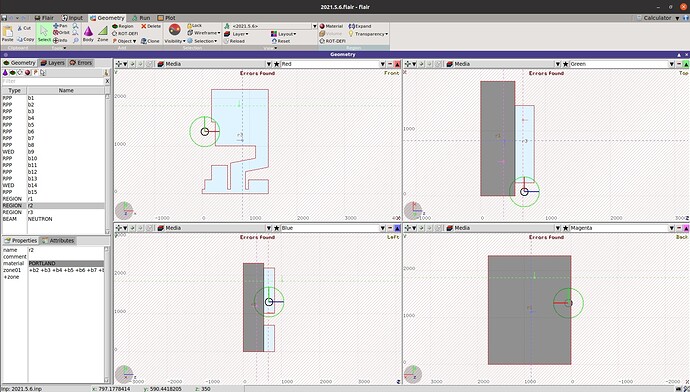Click the Material button

331,26
